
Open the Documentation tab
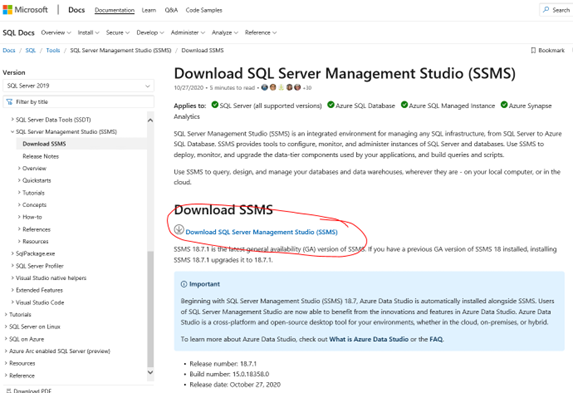[x=114, y=10]
